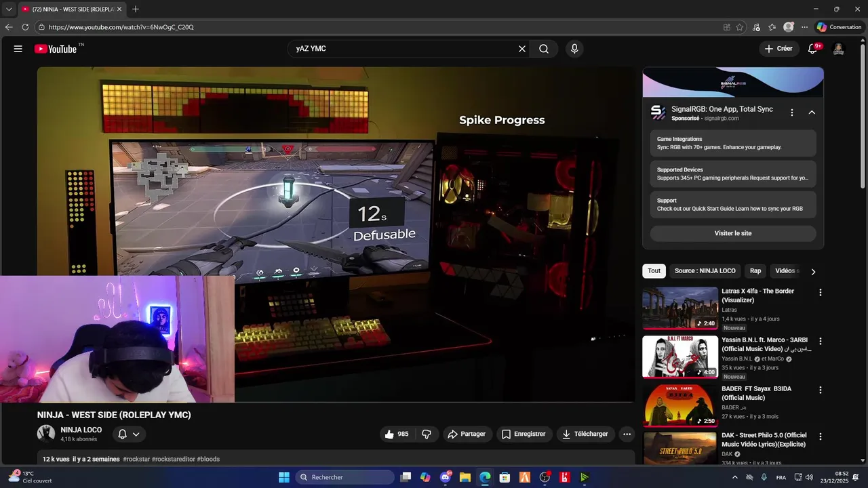Viewport: 868px width, 488px height.
Task: Open the NINJA LOCO channel name link
Action: pyautogui.click(x=81, y=430)
